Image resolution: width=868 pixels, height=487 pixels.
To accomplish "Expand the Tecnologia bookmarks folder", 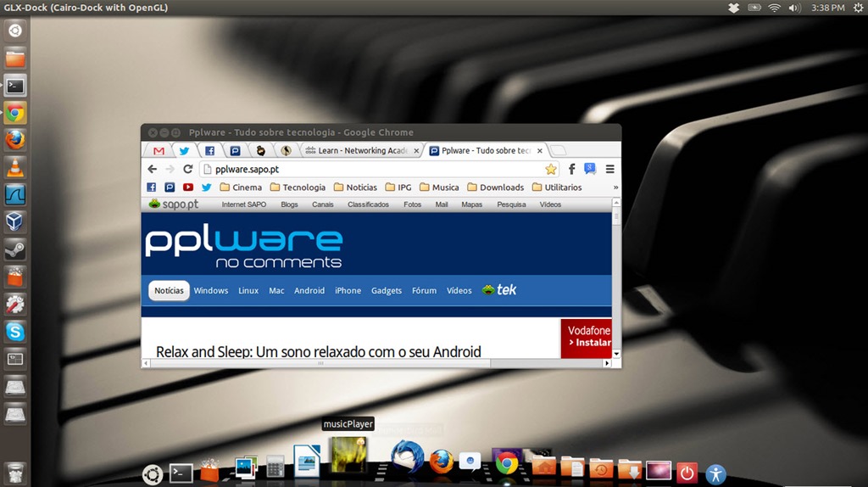I will pos(298,188).
